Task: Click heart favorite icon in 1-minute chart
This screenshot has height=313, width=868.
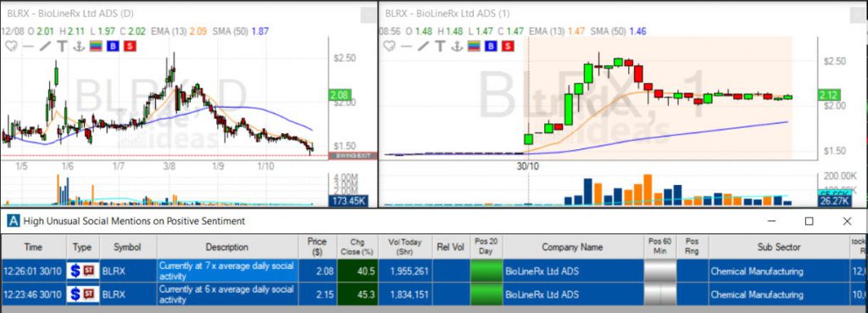Action: pos(389,47)
